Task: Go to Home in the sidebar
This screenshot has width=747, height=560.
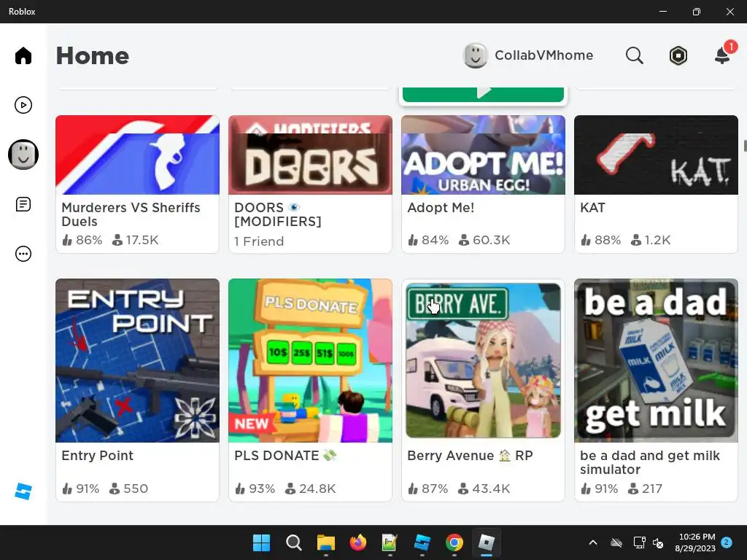Action: 23,55
